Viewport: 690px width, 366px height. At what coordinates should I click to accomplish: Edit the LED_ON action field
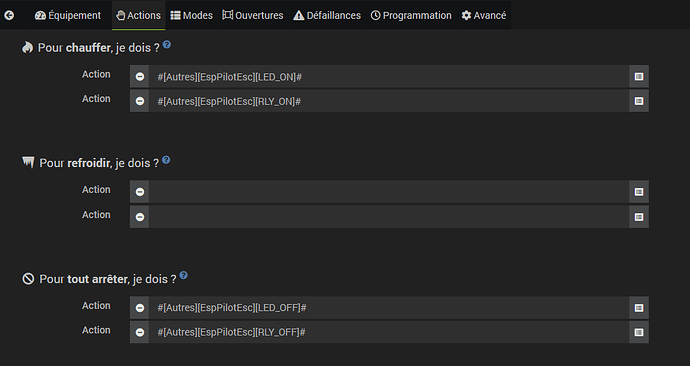coord(389,77)
